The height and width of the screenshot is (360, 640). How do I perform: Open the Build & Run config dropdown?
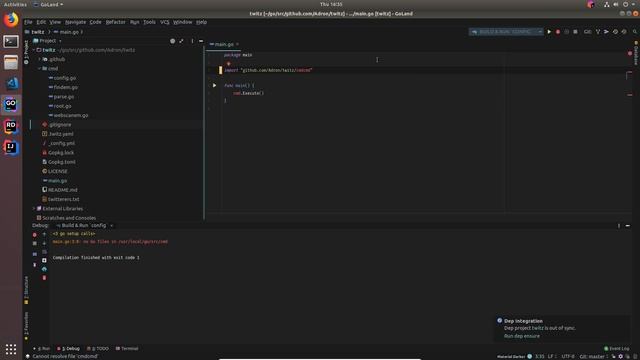(x=506, y=31)
